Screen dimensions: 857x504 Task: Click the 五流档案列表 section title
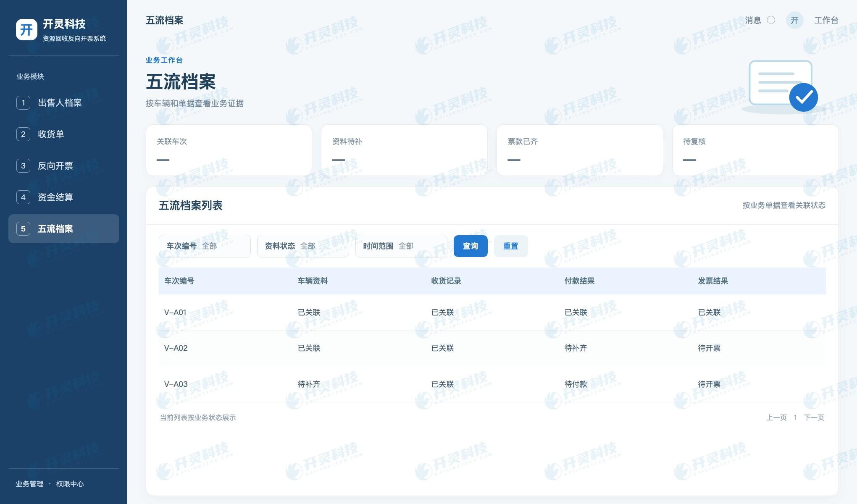(x=191, y=205)
